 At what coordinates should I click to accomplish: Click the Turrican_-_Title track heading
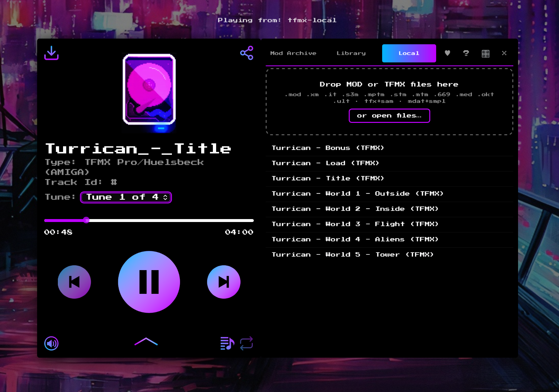(x=138, y=149)
